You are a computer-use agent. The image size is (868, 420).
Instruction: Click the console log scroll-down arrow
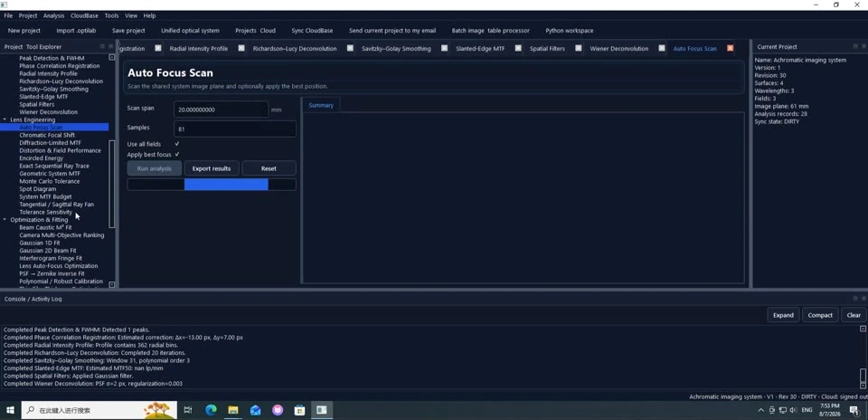pyautogui.click(x=863, y=386)
